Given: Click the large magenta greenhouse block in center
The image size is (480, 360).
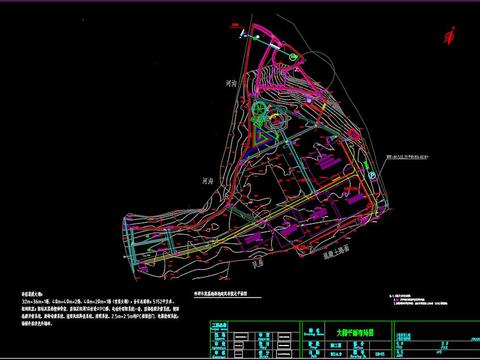Looking at the screenshot, I should [x=328, y=163].
